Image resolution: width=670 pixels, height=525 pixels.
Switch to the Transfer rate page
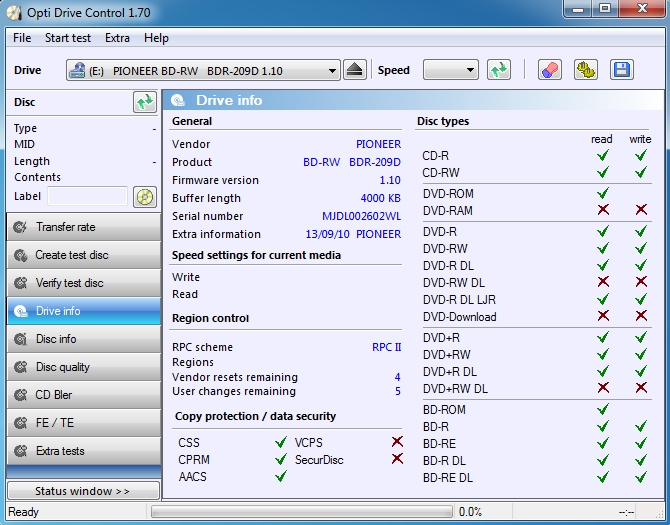(x=84, y=227)
